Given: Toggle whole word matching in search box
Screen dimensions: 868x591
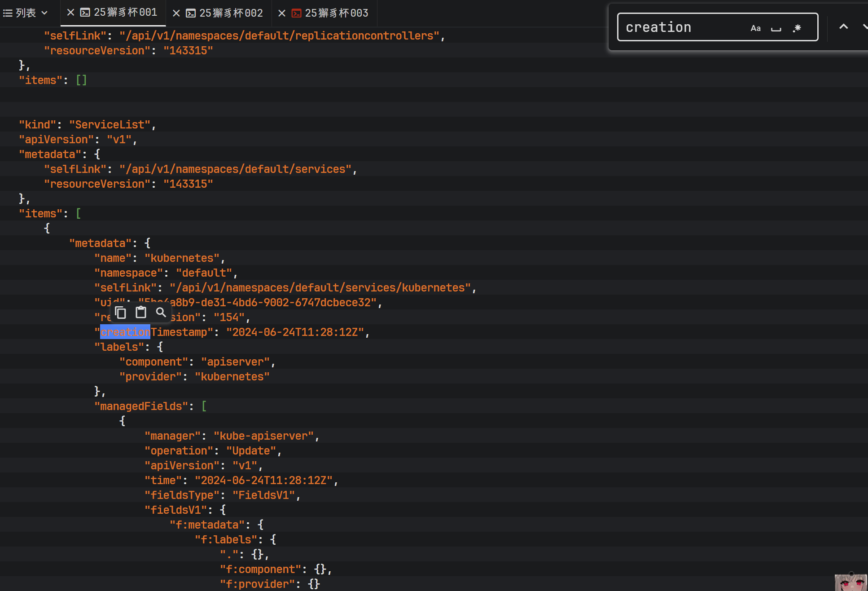Looking at the screenshot, I should pyautogui.click(x=776, y=28).
